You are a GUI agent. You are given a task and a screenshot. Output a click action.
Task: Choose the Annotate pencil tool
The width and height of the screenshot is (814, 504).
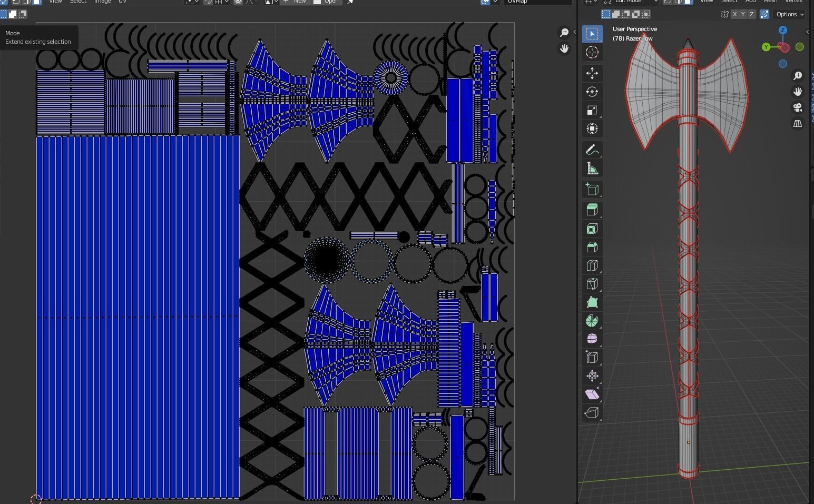click(592, 150)
